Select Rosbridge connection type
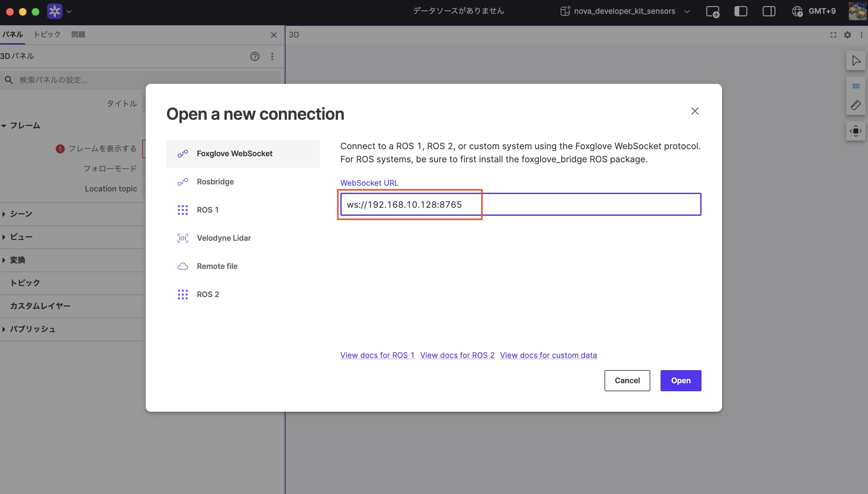This screenshot has width=868, height=494. pyautogui.click(x=243, y=182)
